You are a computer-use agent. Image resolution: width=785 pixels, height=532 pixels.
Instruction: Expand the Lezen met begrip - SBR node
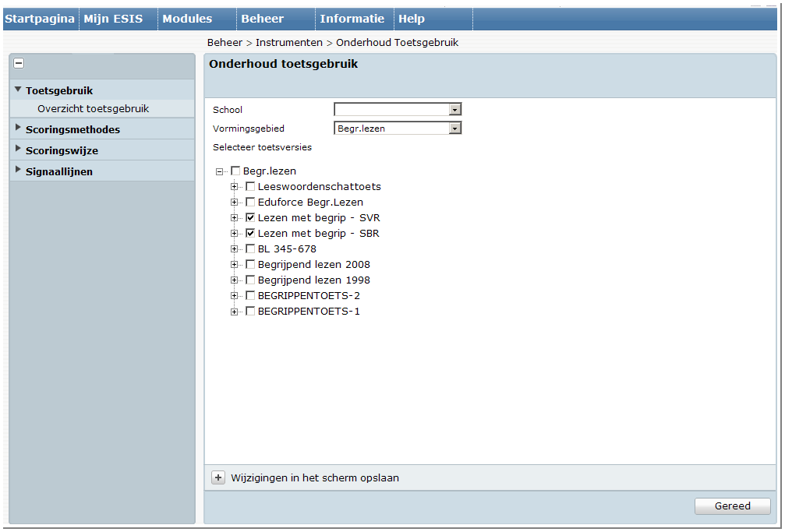click(x=234, y=233)
